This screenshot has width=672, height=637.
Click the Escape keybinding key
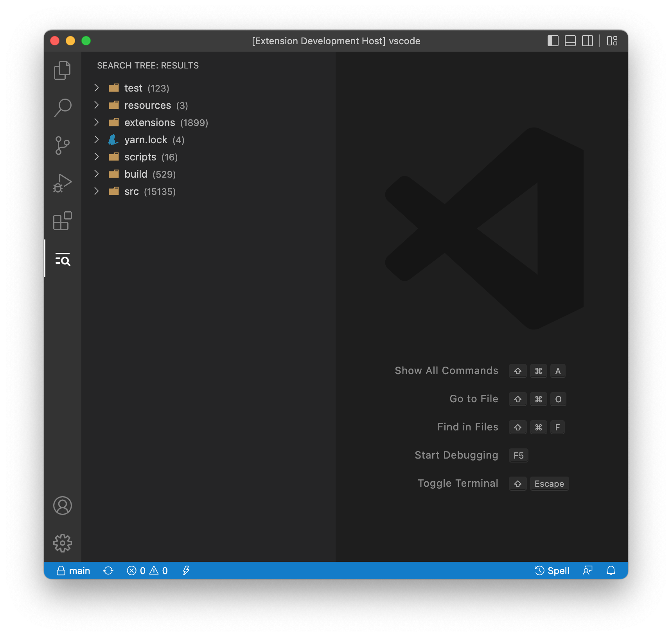click(x=549, y=484)
